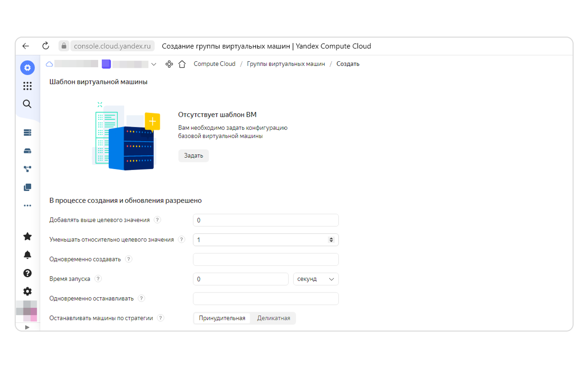Screen dimensions: 588x368
Task: Click the user avatar in sidebar
Action: [x=27, y=311]
